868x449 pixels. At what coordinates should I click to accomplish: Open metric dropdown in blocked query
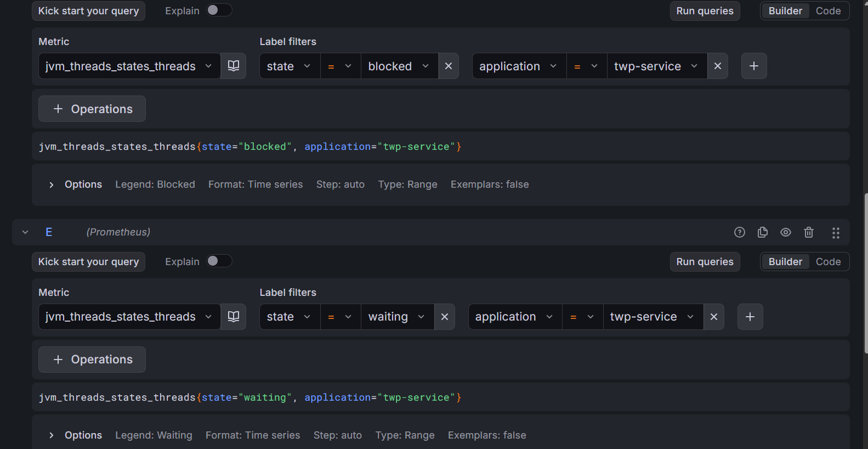click(x=129, y=66)
